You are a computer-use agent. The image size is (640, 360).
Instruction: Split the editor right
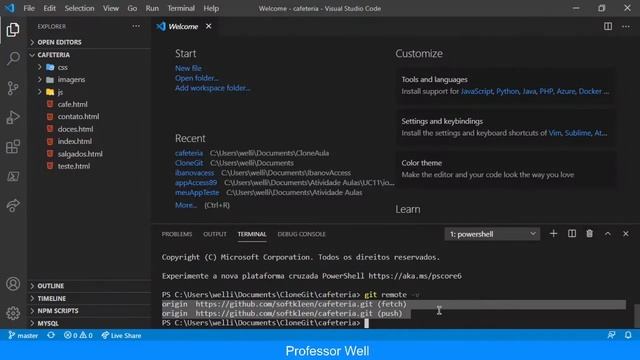(608, 26)
